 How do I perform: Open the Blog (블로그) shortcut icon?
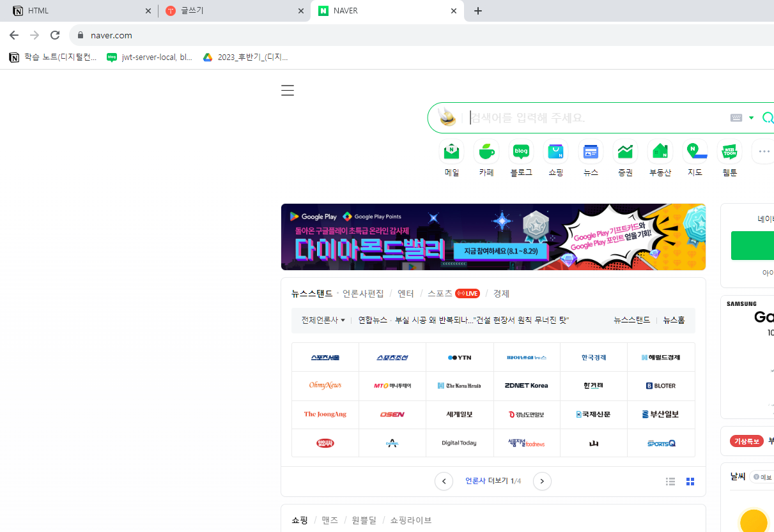521,151
